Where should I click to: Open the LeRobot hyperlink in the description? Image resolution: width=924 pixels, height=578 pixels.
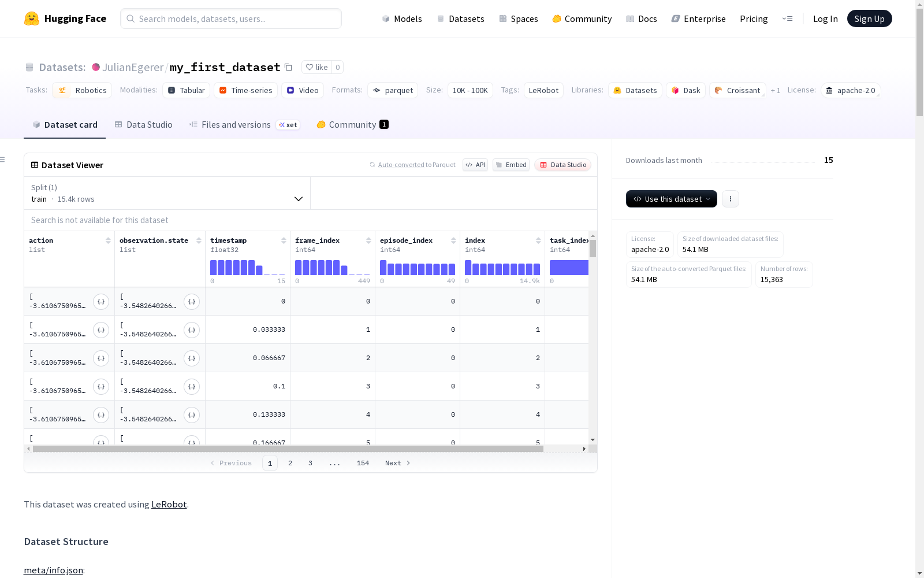point(169,504)
